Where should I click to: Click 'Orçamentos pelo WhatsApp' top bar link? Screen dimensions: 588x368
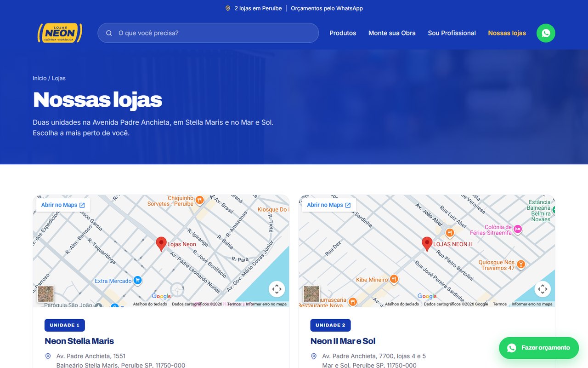(x=327, y=8)
